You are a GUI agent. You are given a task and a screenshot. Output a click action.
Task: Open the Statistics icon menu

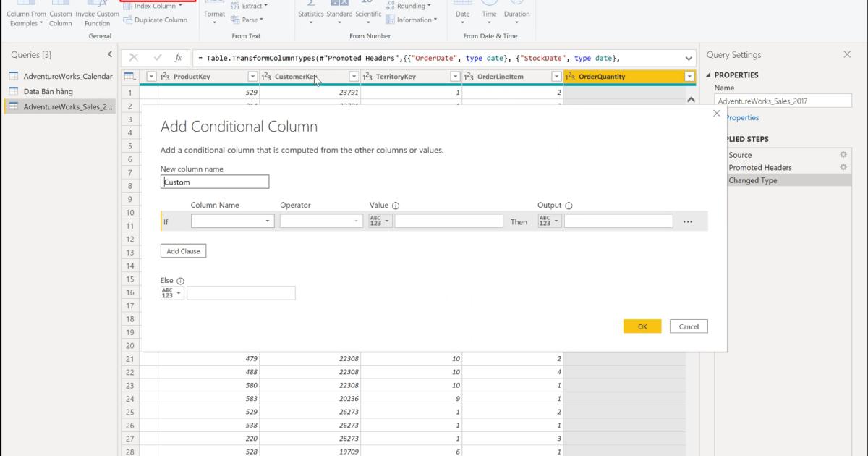click(x=310, y=12)
